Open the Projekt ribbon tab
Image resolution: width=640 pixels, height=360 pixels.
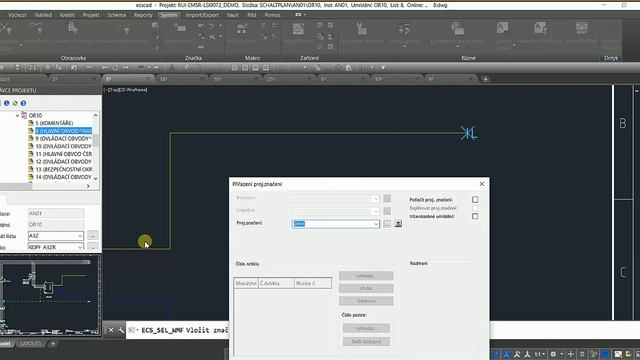click(91, 15)
